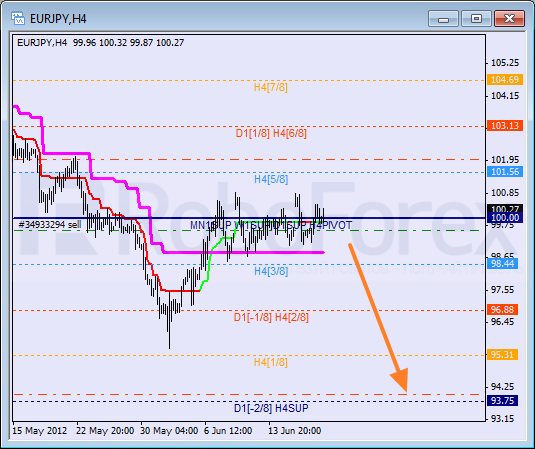Minimize the EURJPY,H4 chart window
Image resolution: width=535 pixels, height=449 pixels.
click(443, 18)
